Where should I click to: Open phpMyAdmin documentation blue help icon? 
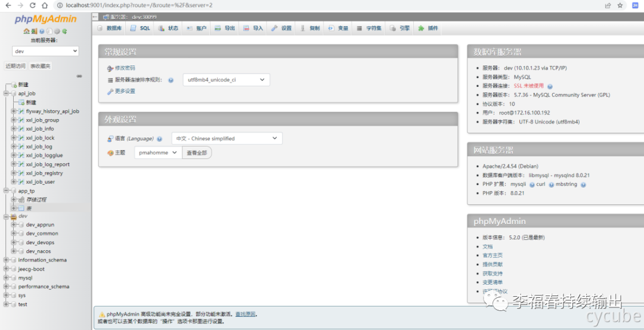pyautogui.click(x=42, y=31)
